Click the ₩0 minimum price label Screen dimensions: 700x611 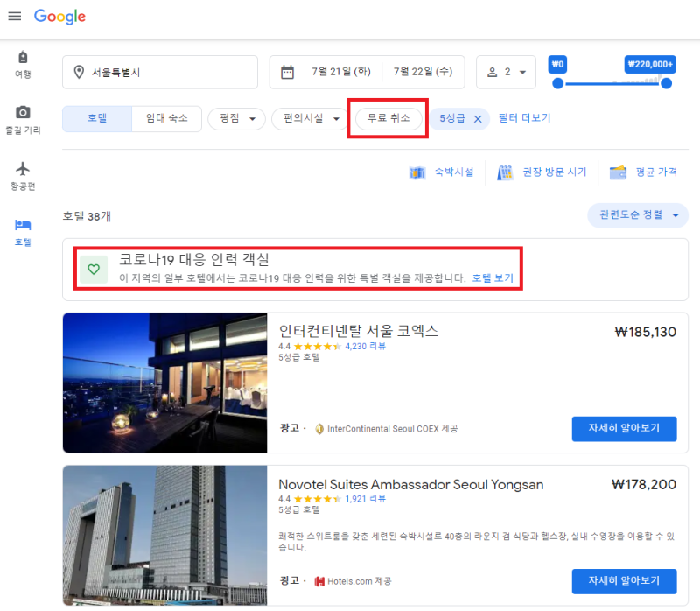[558, 64]
